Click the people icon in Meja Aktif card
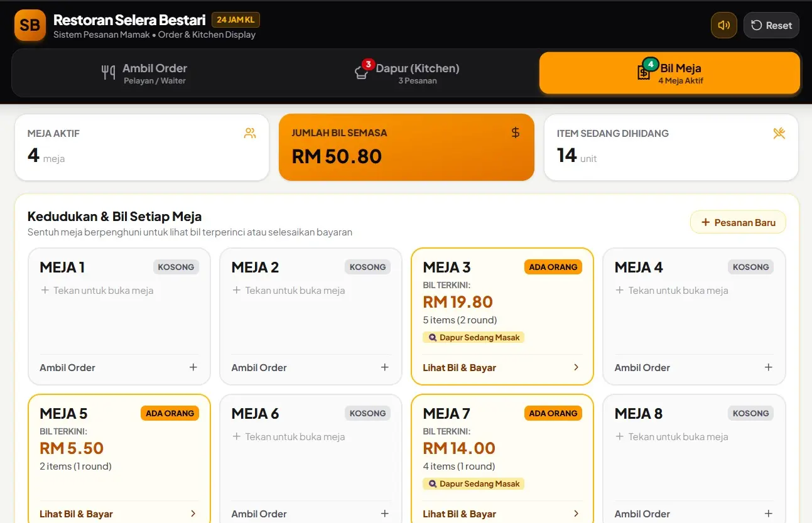Image resolution: width=812 pixels, height=523 pixels. tap(250, 133)
